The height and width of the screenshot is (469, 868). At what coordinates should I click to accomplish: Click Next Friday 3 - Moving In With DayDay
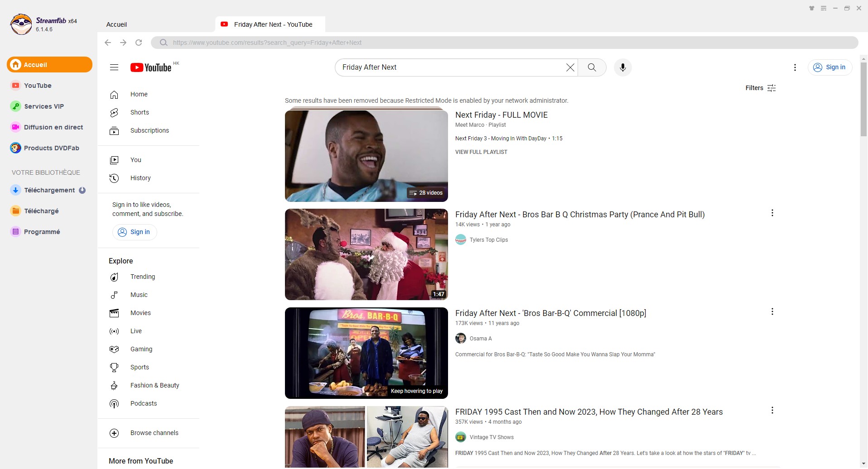501,139
